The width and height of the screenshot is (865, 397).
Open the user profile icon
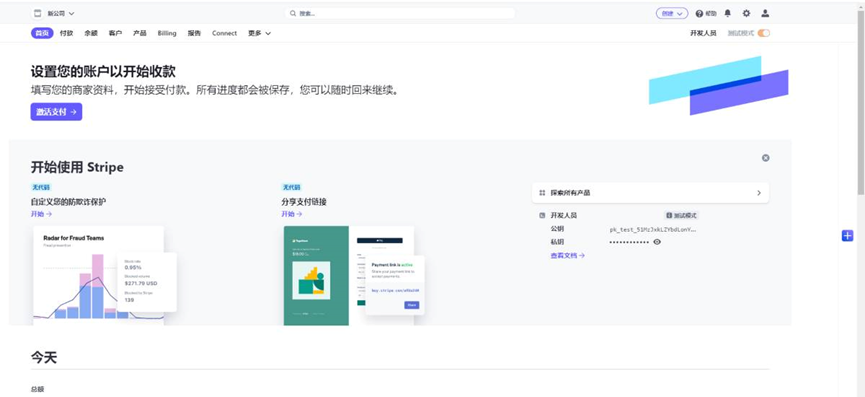[765, 13]
